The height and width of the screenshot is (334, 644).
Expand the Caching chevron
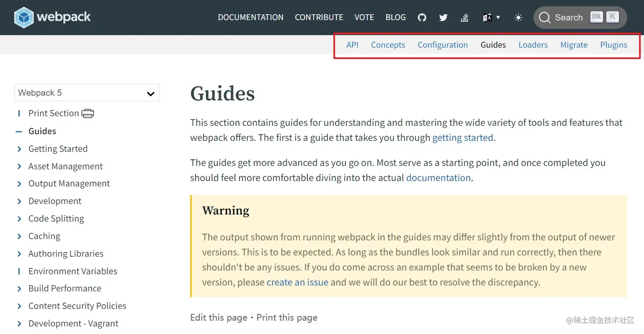pyautogui.click(x=19, y=236)
